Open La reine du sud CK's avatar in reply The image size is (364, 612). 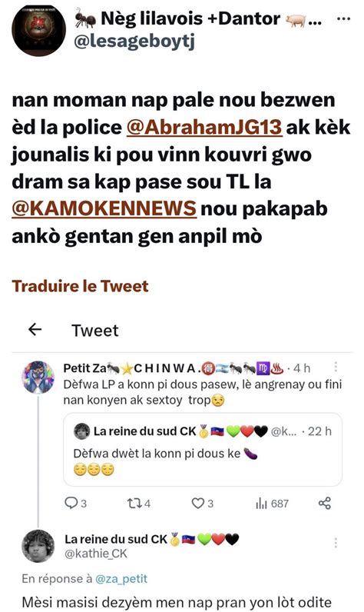(38, 546)
